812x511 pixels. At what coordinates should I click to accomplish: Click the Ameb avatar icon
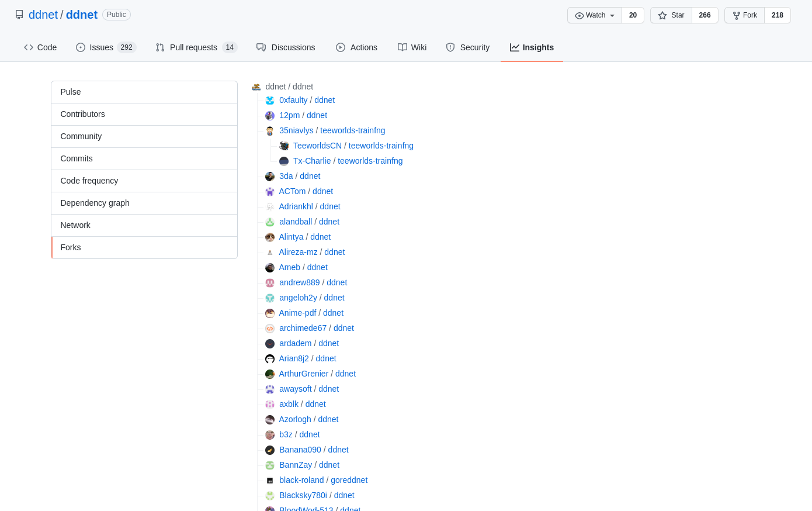(270, 268)
